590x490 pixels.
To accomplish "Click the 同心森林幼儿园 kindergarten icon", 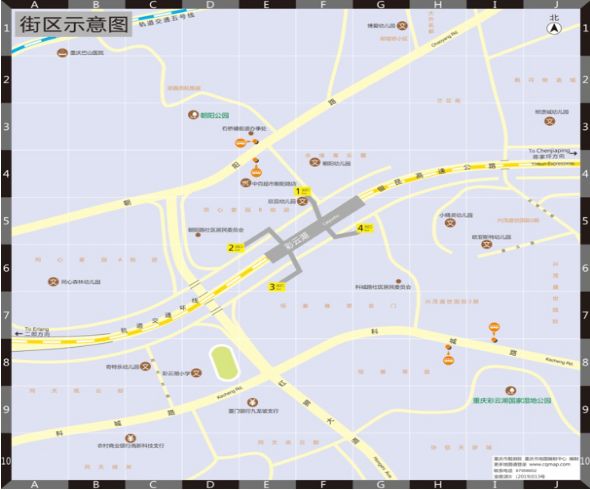I will click(53, 281).
